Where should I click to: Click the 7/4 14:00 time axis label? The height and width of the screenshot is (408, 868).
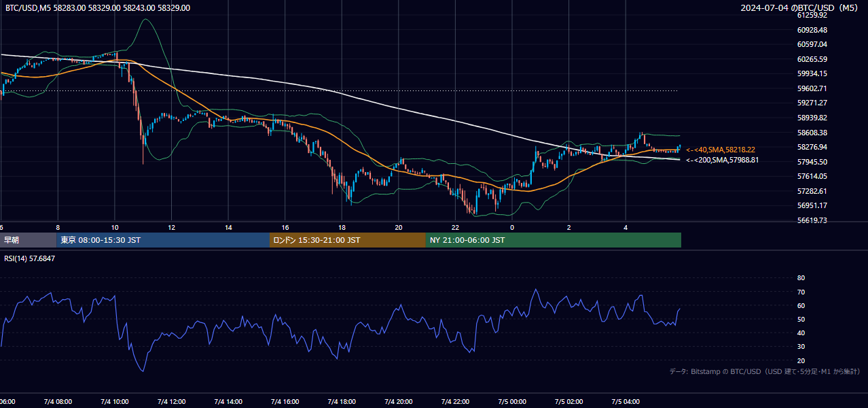pyautogui.click(x=228, y=402)
